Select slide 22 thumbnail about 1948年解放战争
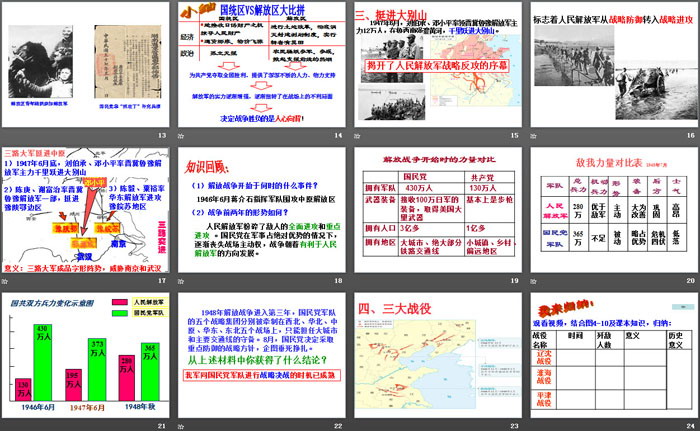Screen dimensions: 700x431 [x=262, y=356]
